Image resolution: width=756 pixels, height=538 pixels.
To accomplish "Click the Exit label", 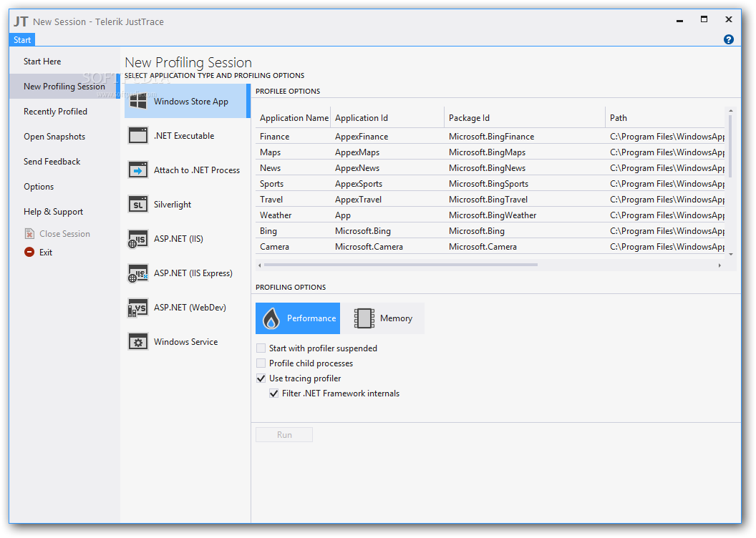I will tap(46, 253).
